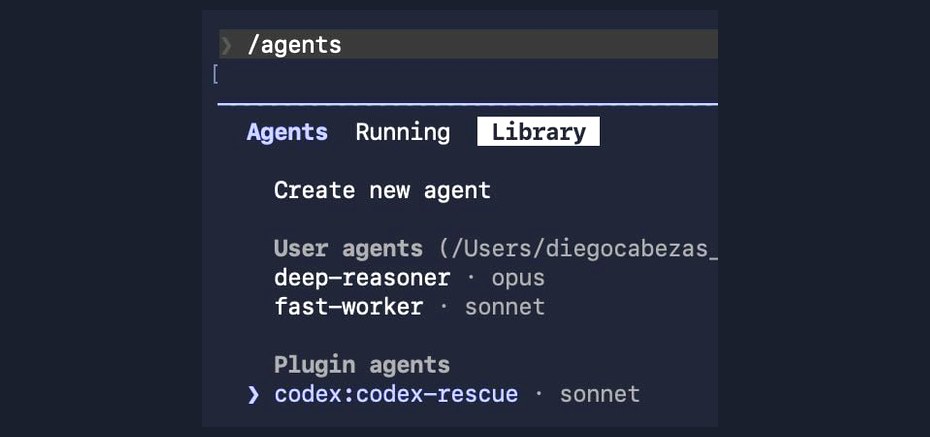
Task: Click the dot separator after fast-worker
Action: [x=444, y=307]
